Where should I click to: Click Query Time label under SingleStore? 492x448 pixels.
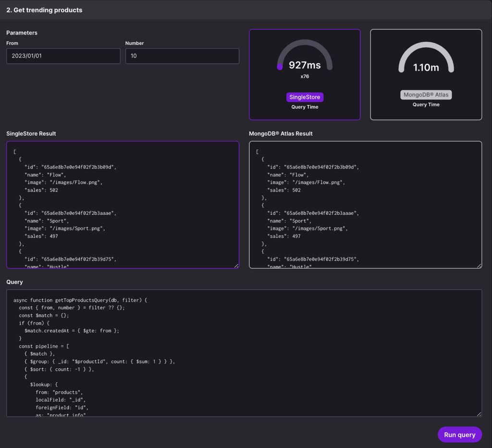[305, 107]
